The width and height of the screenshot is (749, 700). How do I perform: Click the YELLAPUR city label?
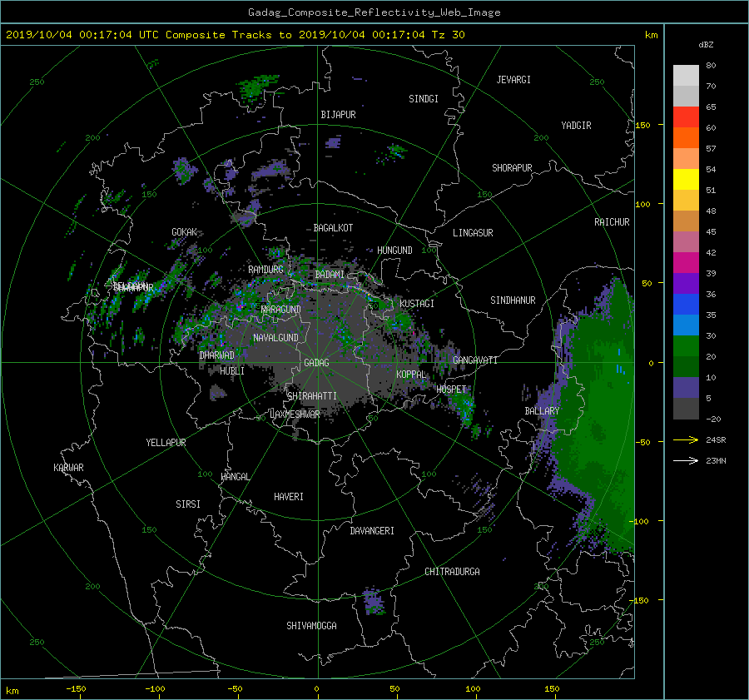tap(166, 443)
